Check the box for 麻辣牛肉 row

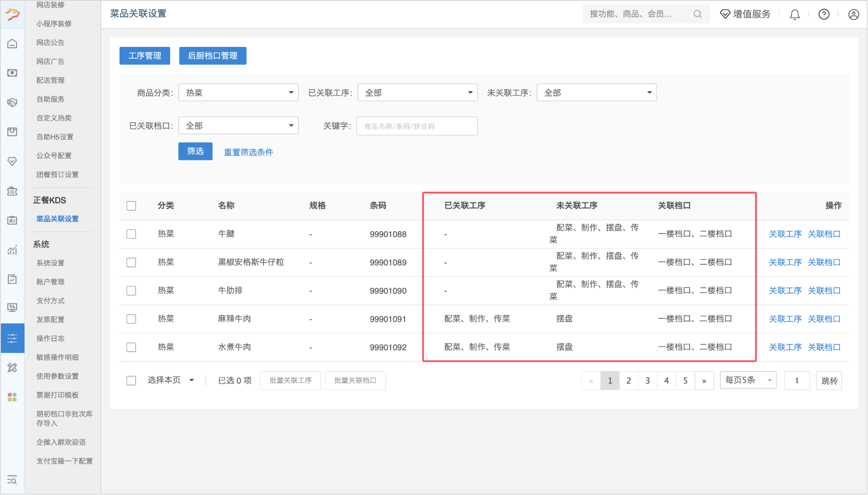click(131, 319)
